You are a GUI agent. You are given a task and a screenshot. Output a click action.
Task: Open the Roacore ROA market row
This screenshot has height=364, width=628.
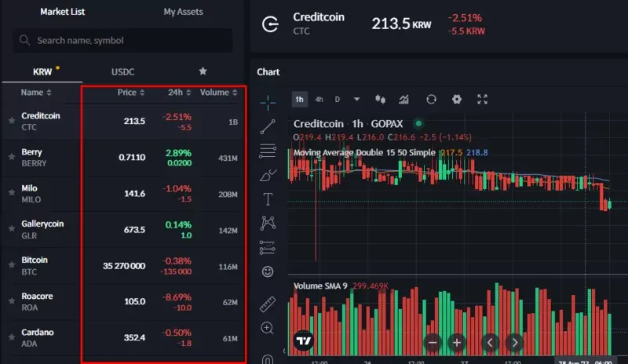pos(123,301)
